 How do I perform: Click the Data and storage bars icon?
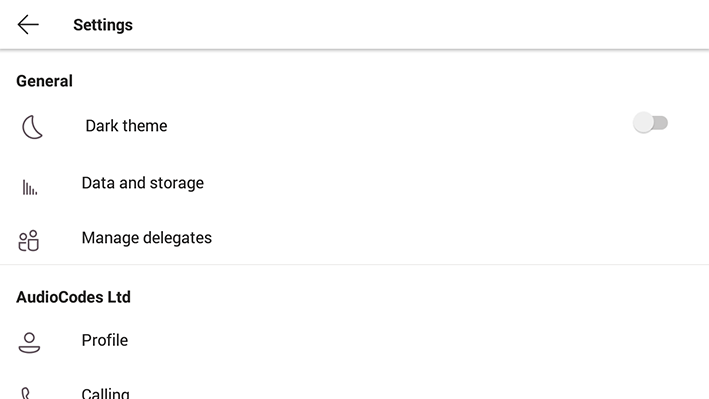30,187
